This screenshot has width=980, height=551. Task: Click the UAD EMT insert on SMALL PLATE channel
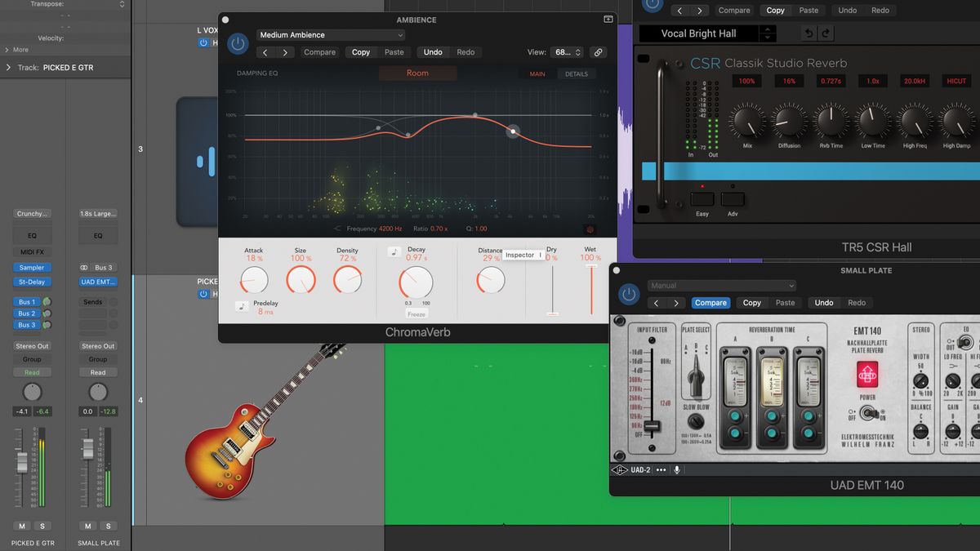(97, 282)
